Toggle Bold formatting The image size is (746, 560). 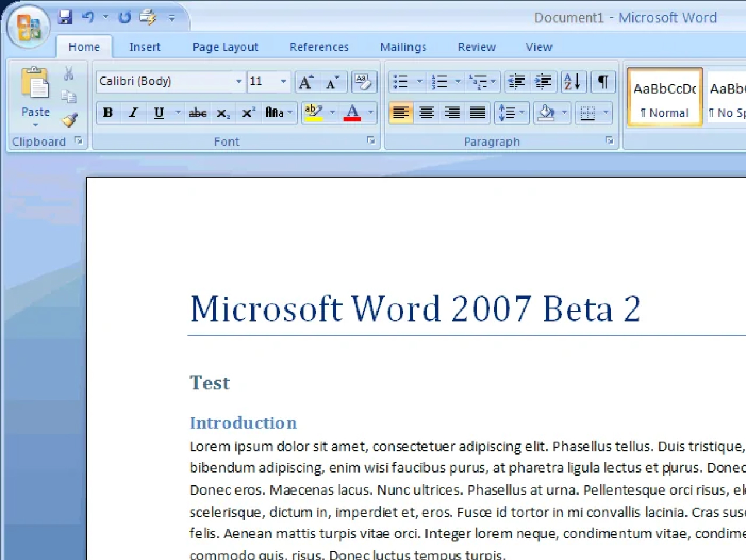107,112
